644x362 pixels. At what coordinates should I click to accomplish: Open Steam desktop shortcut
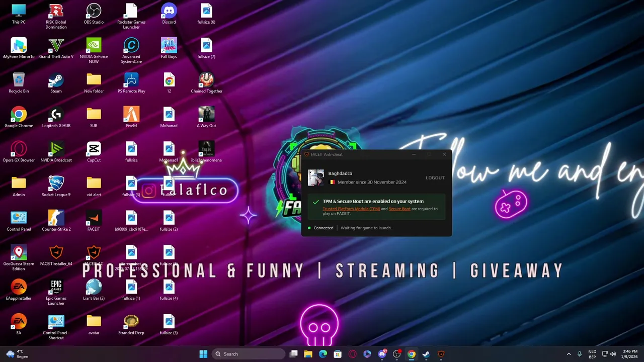click(x=56, y=83)
